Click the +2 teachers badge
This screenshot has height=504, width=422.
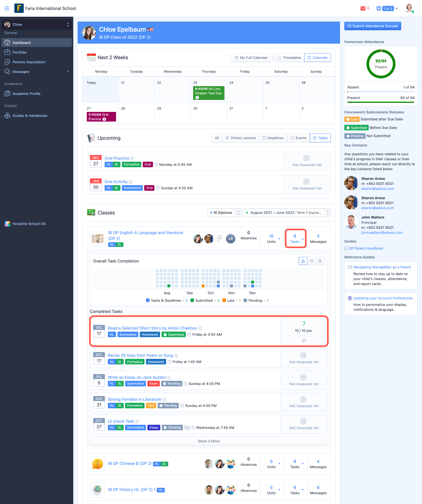(x=230, y=239)
